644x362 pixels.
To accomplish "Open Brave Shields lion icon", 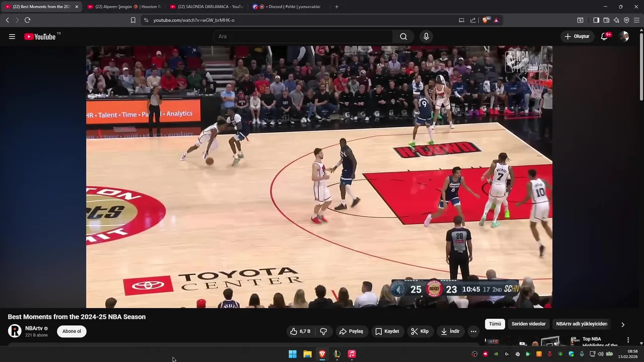I will click(485, 20).
